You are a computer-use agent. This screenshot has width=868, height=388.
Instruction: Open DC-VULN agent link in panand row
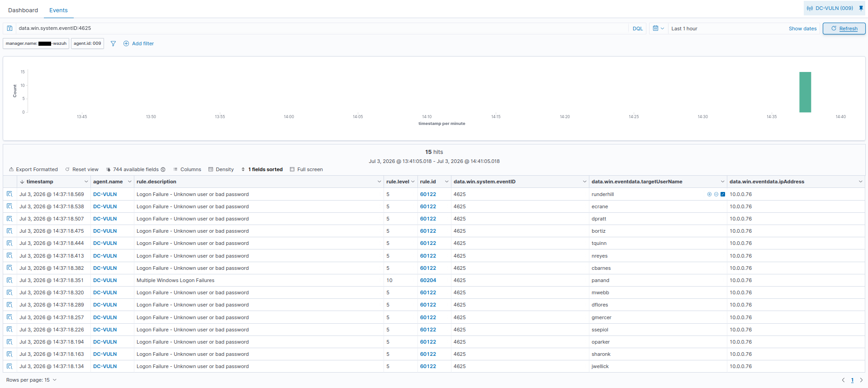coord(105,280)
